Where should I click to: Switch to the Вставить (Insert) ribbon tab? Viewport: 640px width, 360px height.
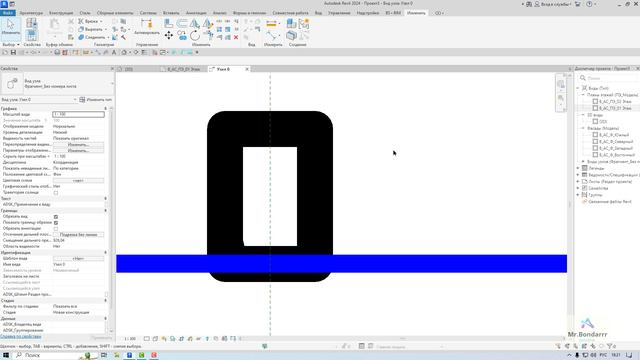click(171, 13)
